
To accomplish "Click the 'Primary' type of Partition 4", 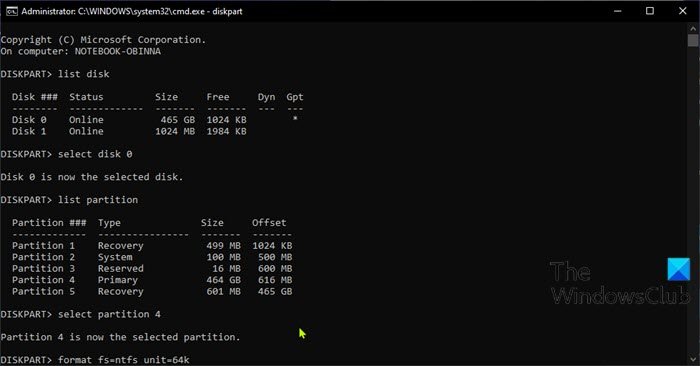I will [118, 280].
